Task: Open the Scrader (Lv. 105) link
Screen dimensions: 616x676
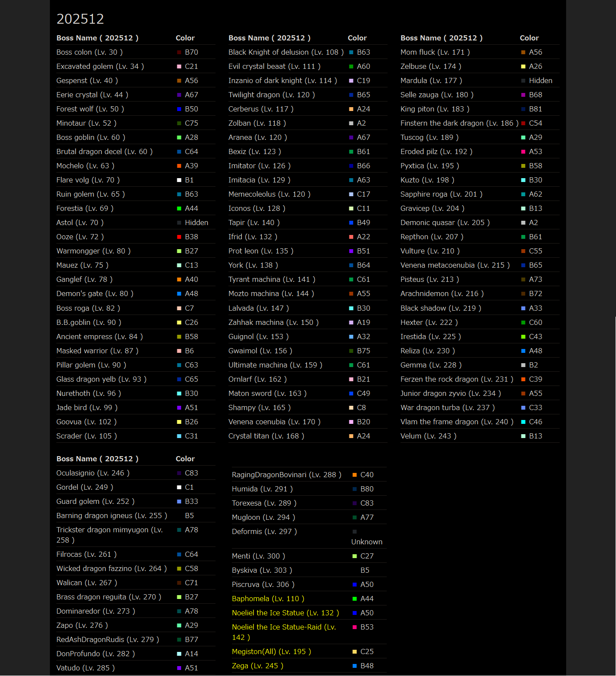Action: click(86, 436)
